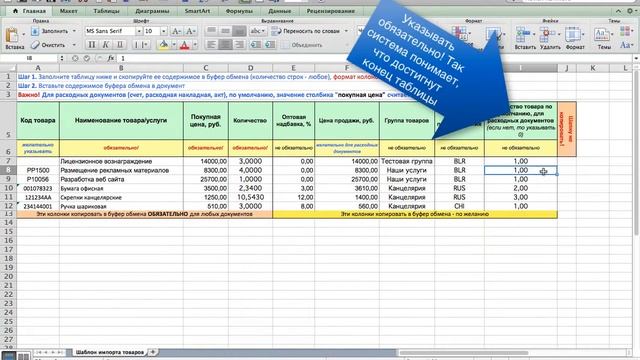Open the Диаграммы tab
The image size is (640, 360).
click(x=152, y=11)
